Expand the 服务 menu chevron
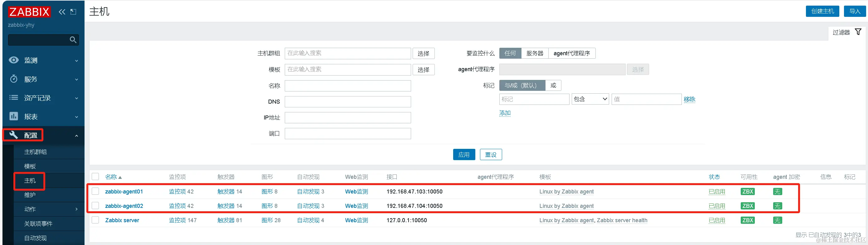The width and height of the screenshot is (868, 245). pyautogui.click(x=76, y=80)
